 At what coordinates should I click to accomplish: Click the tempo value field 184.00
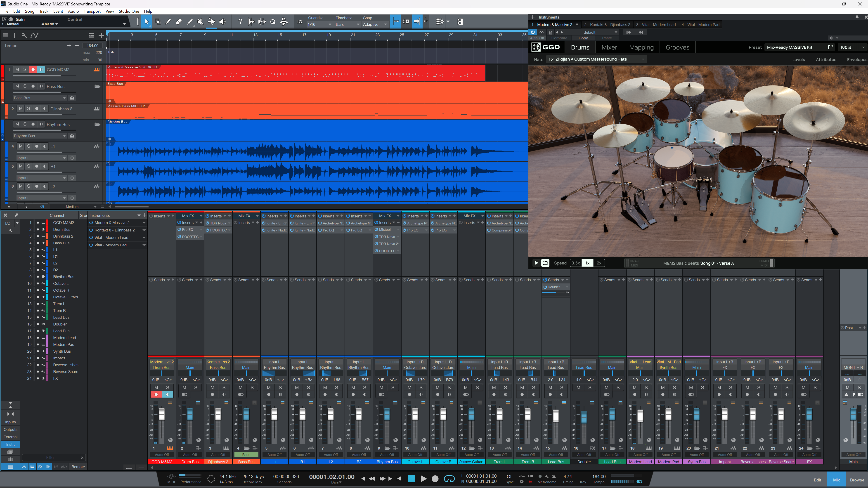[x=92, y=45]
